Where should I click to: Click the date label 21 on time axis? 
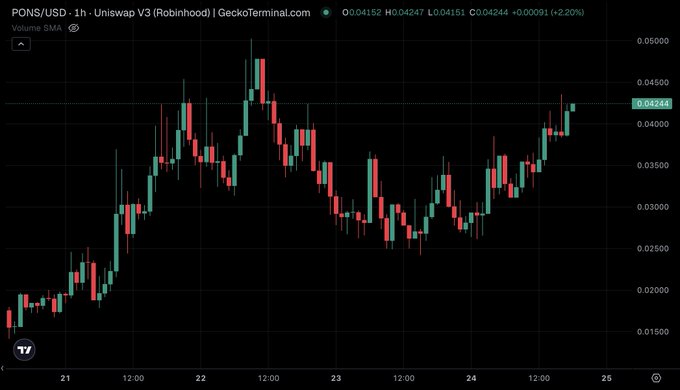(x=65, y=378)
